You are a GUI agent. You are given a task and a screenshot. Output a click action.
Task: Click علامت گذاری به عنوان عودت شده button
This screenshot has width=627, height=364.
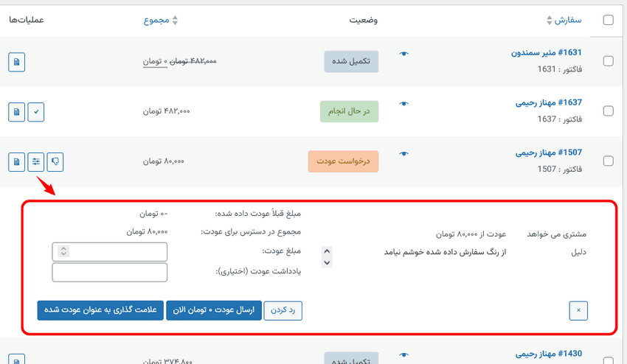pos(100,310)
